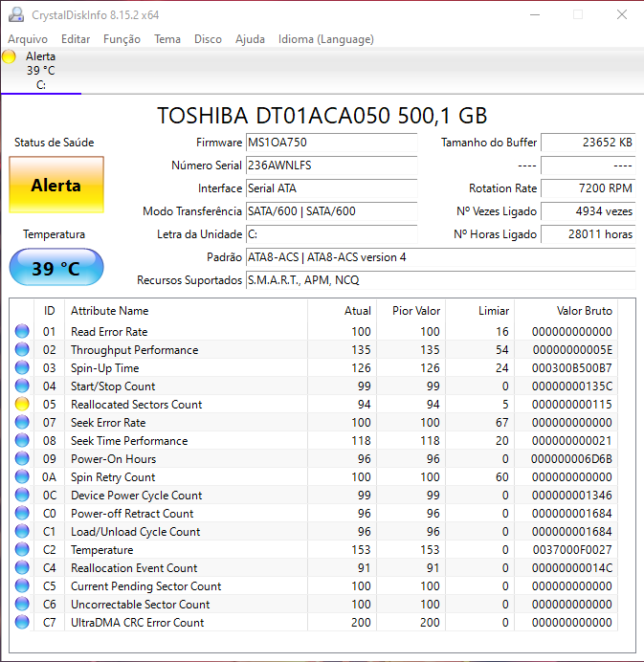This screenshot has width=644, height=662.
Task: Click the CrystalDiskInfo app icon in title bar
Action: pyautogui.click(x=16, y=14)
